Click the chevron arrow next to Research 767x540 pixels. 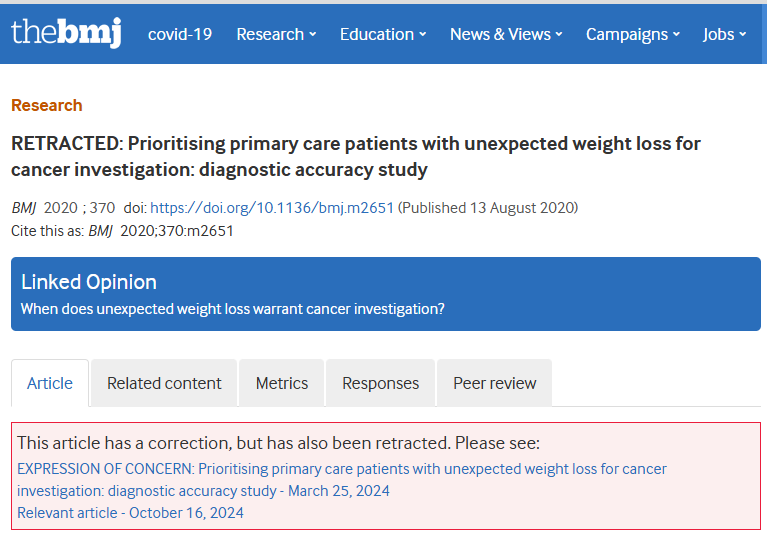click(x=313, y=34)
